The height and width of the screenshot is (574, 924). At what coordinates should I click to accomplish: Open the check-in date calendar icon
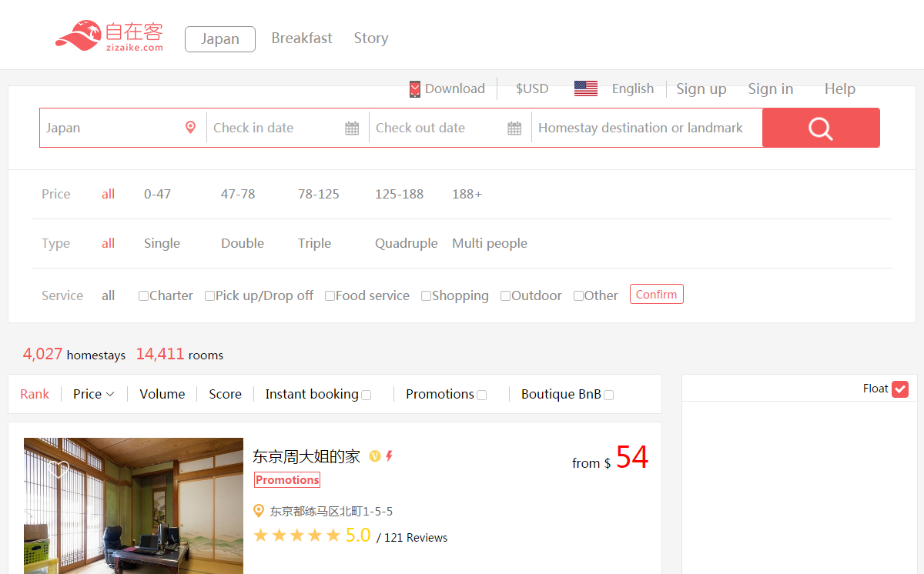tap(352, 128)
